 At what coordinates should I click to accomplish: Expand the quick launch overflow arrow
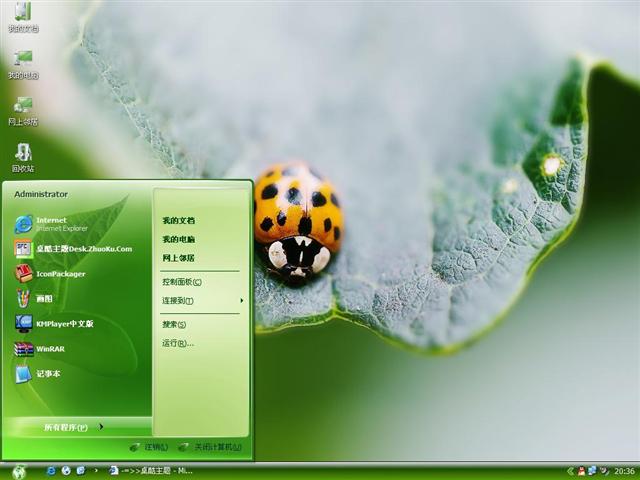[x=96, y=471]
